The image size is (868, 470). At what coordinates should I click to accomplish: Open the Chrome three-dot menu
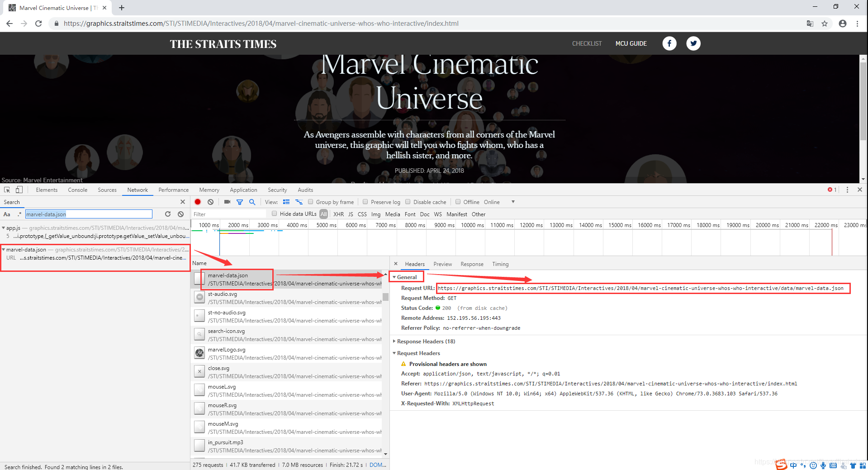857,24
